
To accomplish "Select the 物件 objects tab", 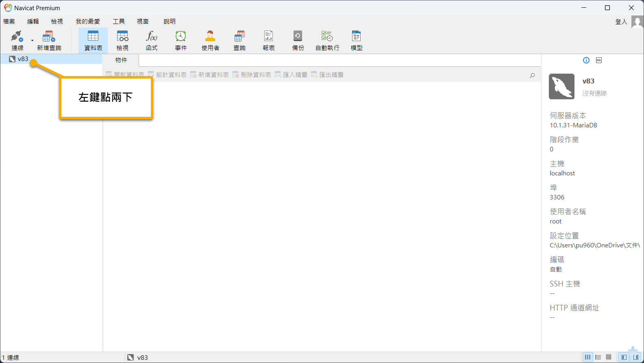I will (121, 60).
